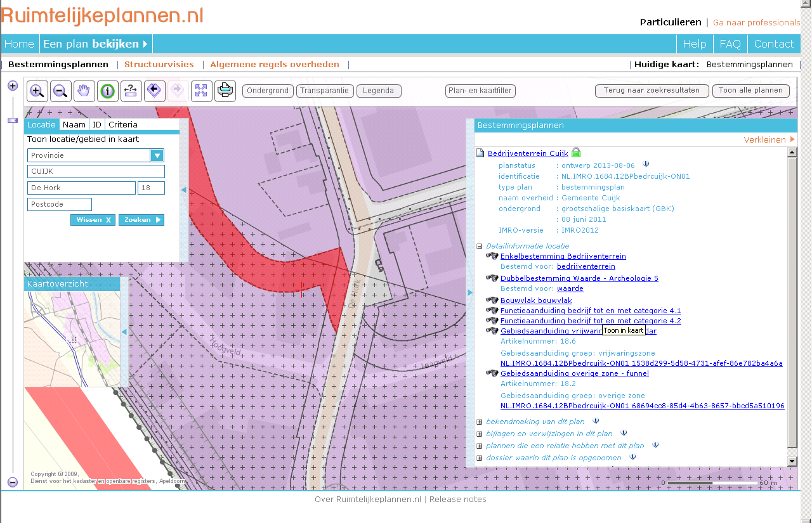Viewport: 812px width, 523px height.
Task: Click scrollbar down arrow in Bestemmingsplannen panel
Action: pos(792,461)
